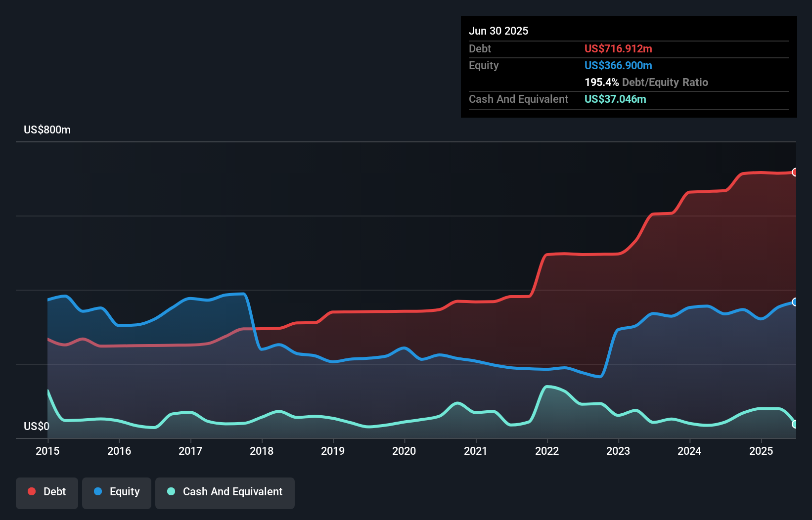Click the US$800m y-axis label
The image size is (812, 520).
click(x=47, y=130)
